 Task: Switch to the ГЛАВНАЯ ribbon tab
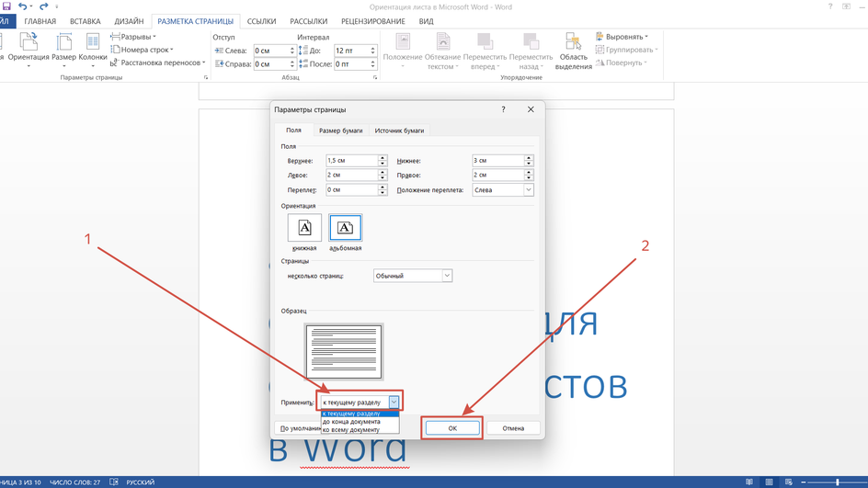40,21
